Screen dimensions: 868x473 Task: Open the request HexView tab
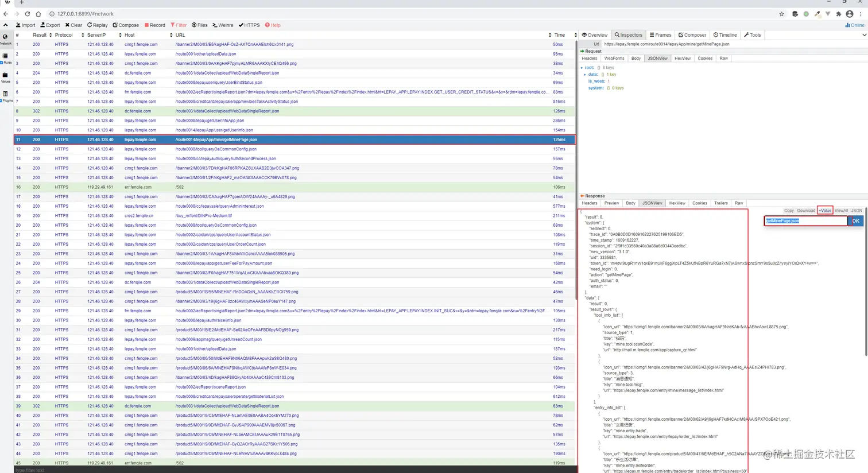pos(683,59)
